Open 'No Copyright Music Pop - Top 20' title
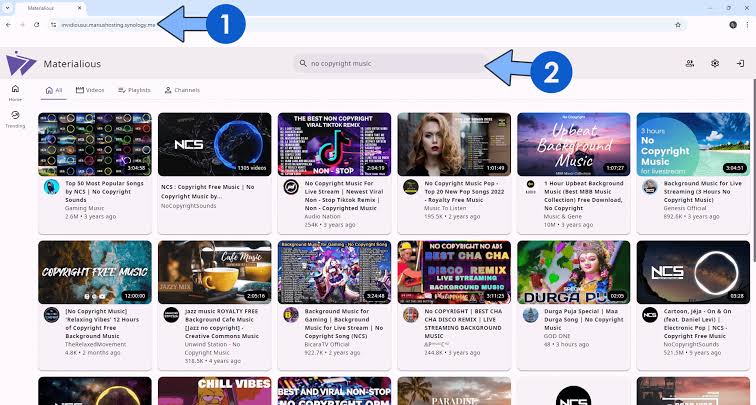This screenshot has width=756, height=405. pyautogui.click(x=462, y=191)
